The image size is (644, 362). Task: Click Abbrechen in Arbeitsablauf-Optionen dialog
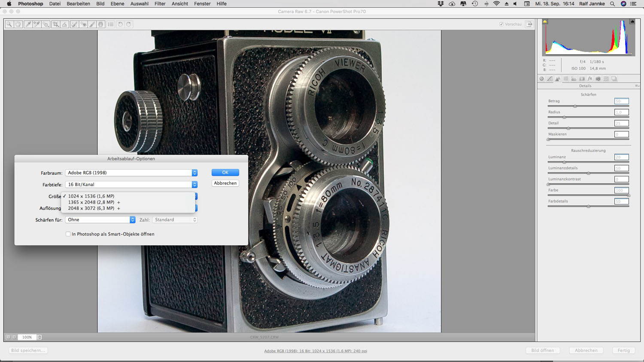pyautogui.click(x=225, y=183)
